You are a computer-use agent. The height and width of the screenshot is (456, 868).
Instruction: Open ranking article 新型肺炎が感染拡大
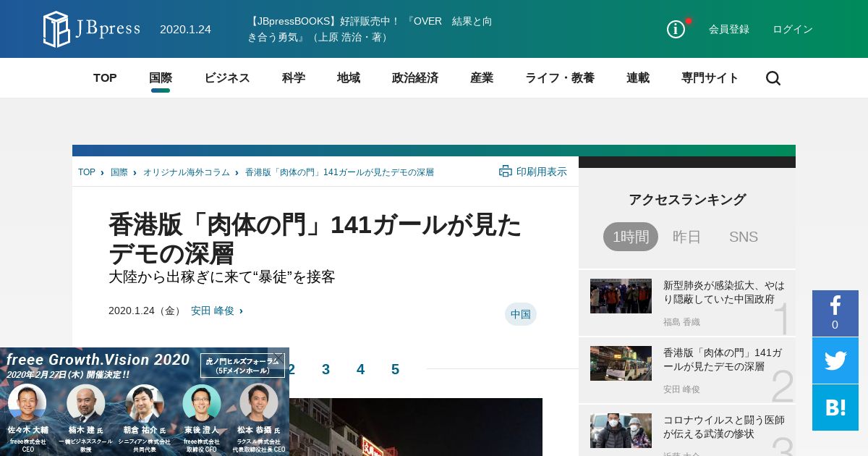pos(724,292)
